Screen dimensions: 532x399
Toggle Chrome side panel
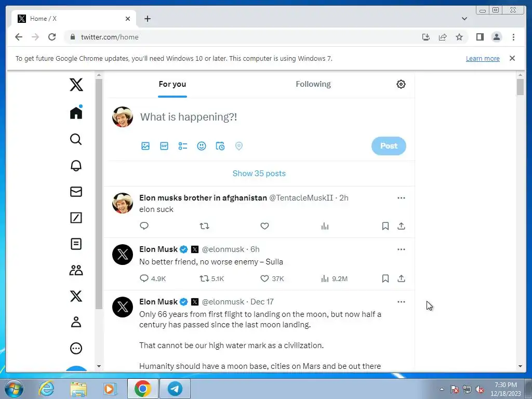(480, 37)
